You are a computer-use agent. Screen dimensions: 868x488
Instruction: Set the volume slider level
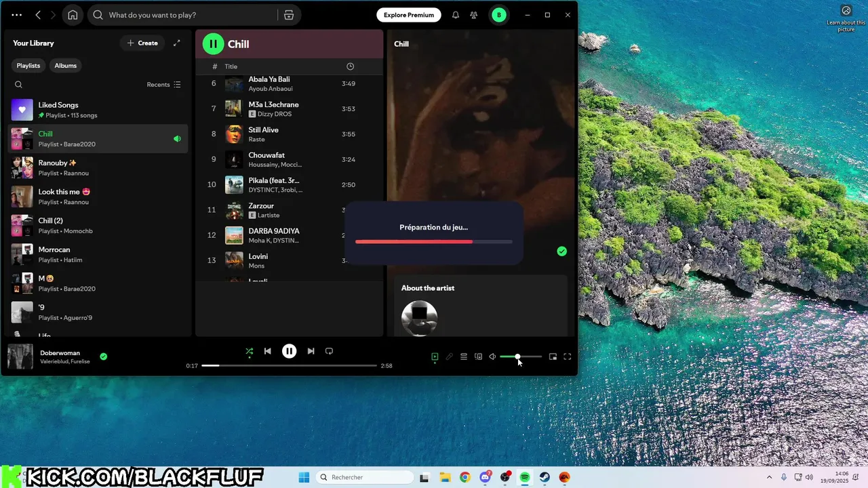tap(521, 357)
